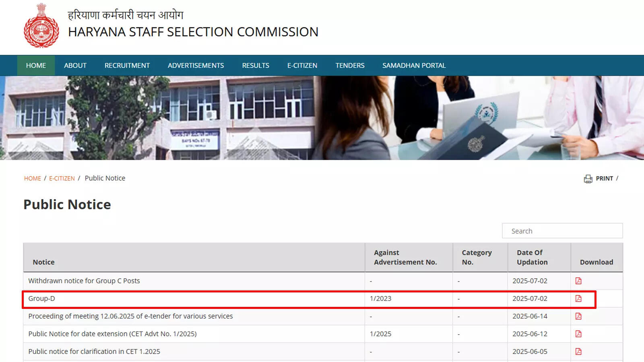Download the Group-D notice PDF
This screenshot has width=644, height=362.
578,298
